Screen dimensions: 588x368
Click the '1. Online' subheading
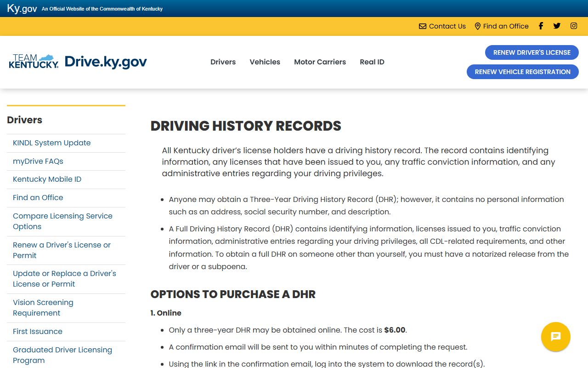point(166,313)
